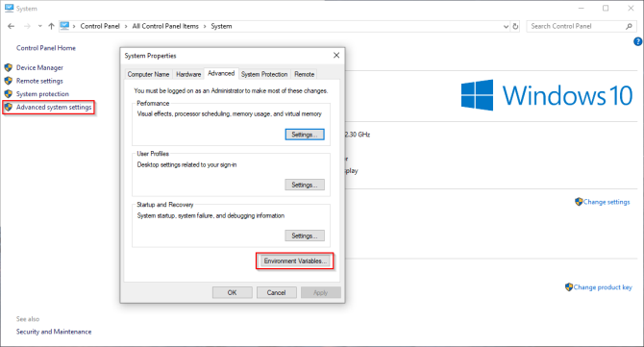Click the computer icon in address bar
644x347 pixels.
coord(64,26)
